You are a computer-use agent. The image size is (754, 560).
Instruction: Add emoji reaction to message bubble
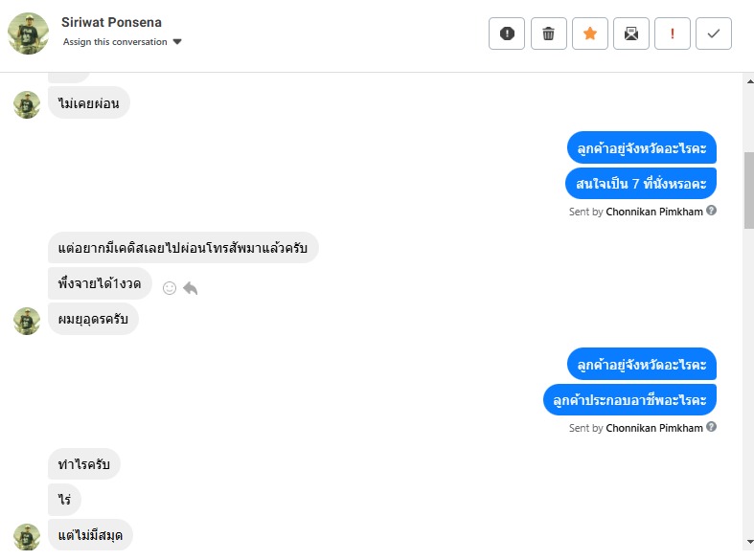[x=170, y=287]
